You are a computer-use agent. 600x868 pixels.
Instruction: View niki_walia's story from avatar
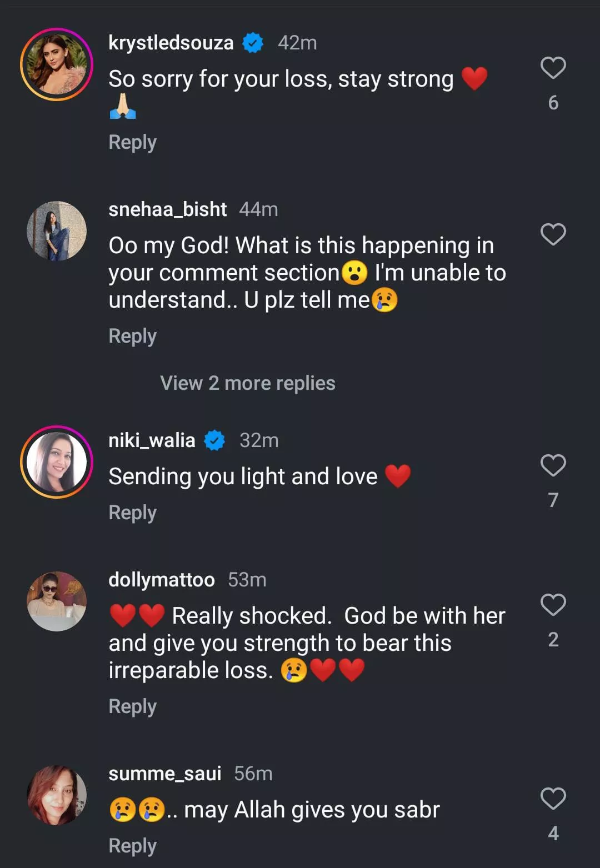[57, 462]
